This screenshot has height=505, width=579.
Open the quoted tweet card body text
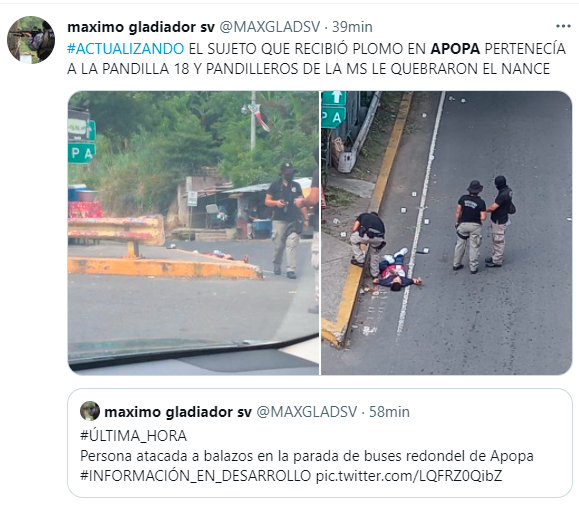point(307,456)
